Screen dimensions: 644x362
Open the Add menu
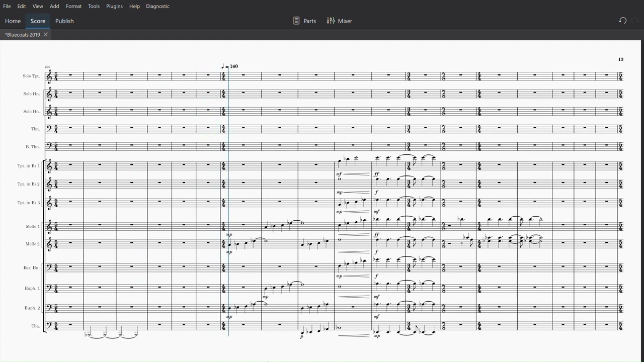(54, 6)
